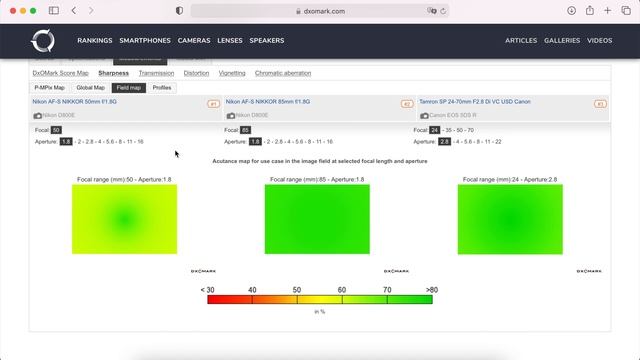The height and width of the screenshot is (360, 640).
Task: Open the RANKINGS menu
Action: coord(95,40)
